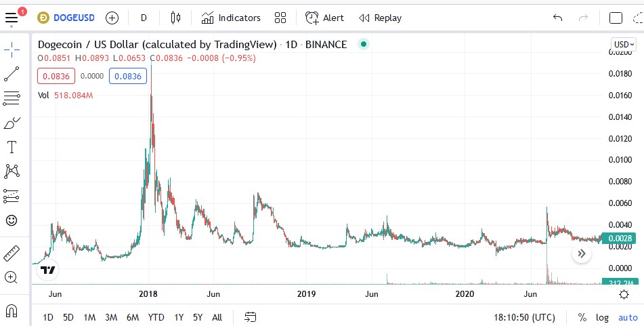
Task: Open the Indicators dialog
Action: [x=231, y=18]
